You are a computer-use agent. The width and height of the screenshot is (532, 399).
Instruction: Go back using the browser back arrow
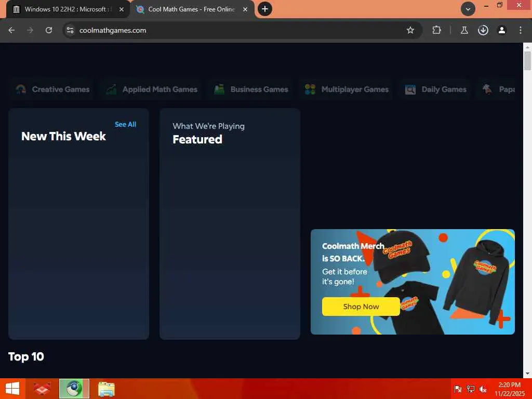tap(11, 30)
